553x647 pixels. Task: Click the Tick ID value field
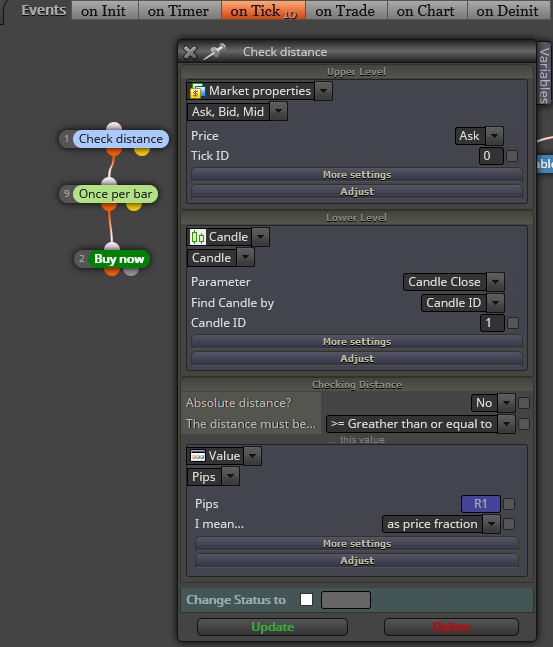pyautogui.click(x=491, y=156)
